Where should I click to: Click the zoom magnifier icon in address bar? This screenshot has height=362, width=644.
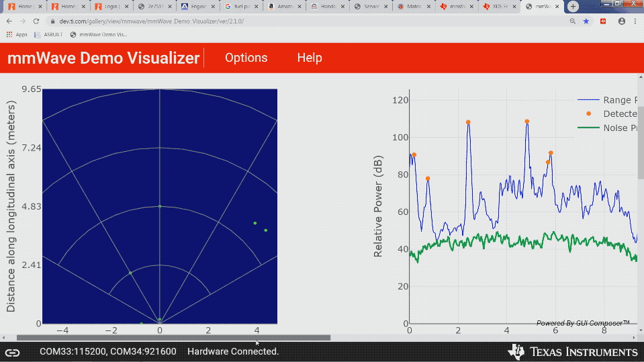572,21
